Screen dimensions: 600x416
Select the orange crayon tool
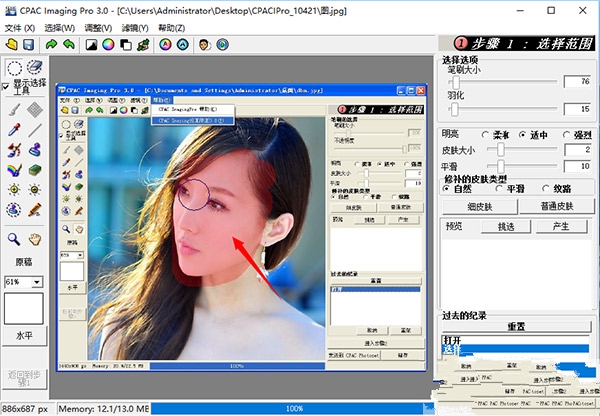pyautogui.click(x=34, y=210)
